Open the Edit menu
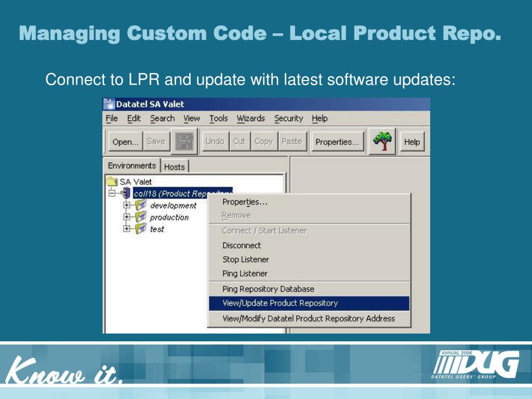 tap(134, 118)
